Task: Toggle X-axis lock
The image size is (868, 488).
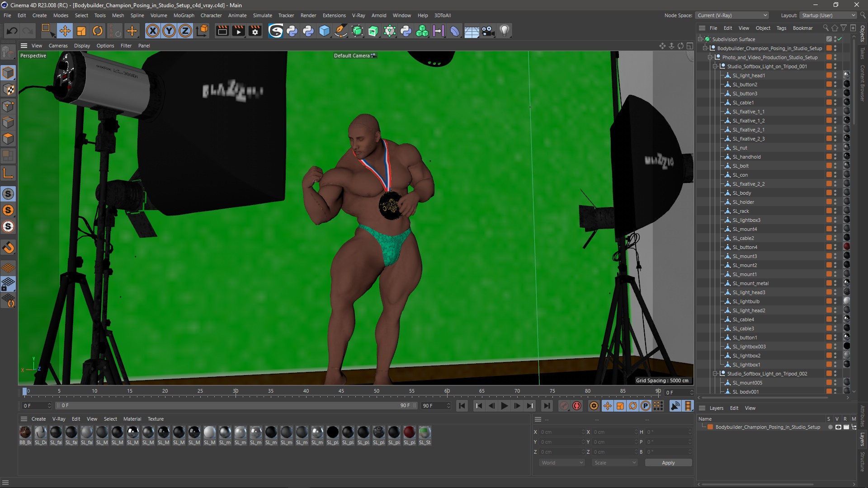Action: tap(153, 31)
